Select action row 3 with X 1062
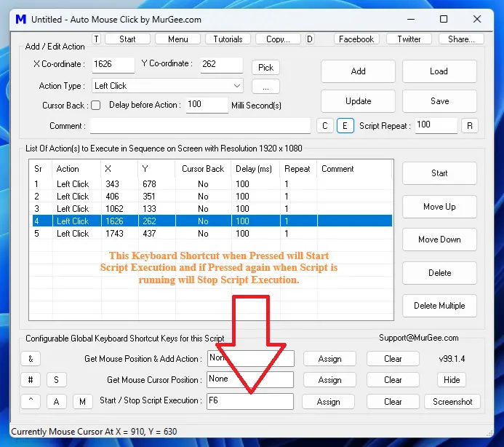Screen dimensions: 504x447 pos(212,209)
